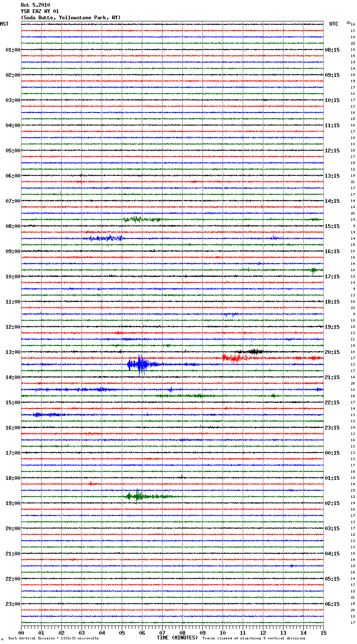This screenshot has height=644, width=357.
Task: Click the "05:15" UTC time label
Action: point(332,579)
